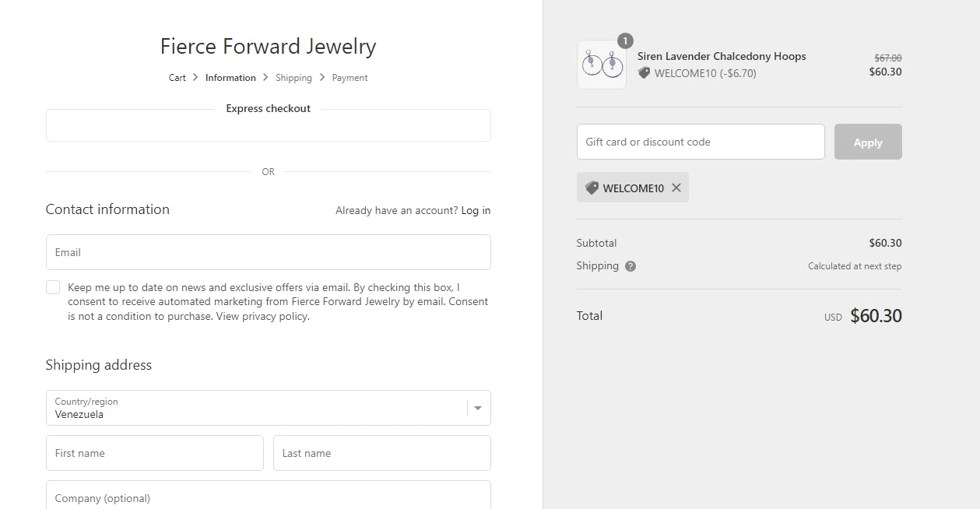
Task: Select the Payment breadcrumb step
Action: click(x=349, y=78)
